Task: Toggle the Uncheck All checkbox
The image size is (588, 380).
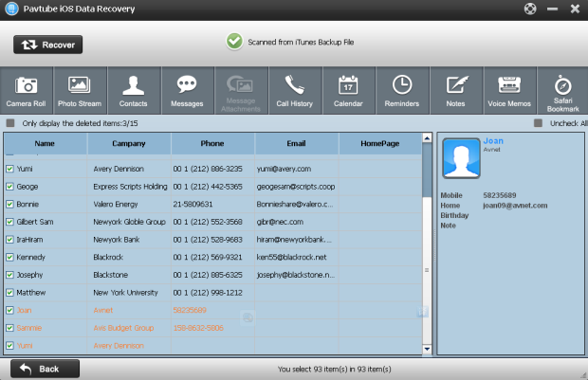Action: (538, 123)
